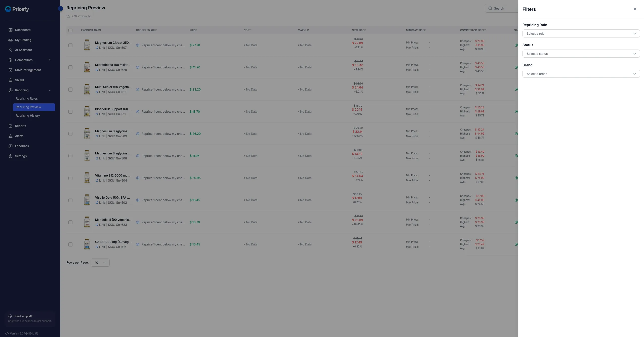
Task: Open the Link for SKU Gn-511
Action: click(x=100, y=114)
